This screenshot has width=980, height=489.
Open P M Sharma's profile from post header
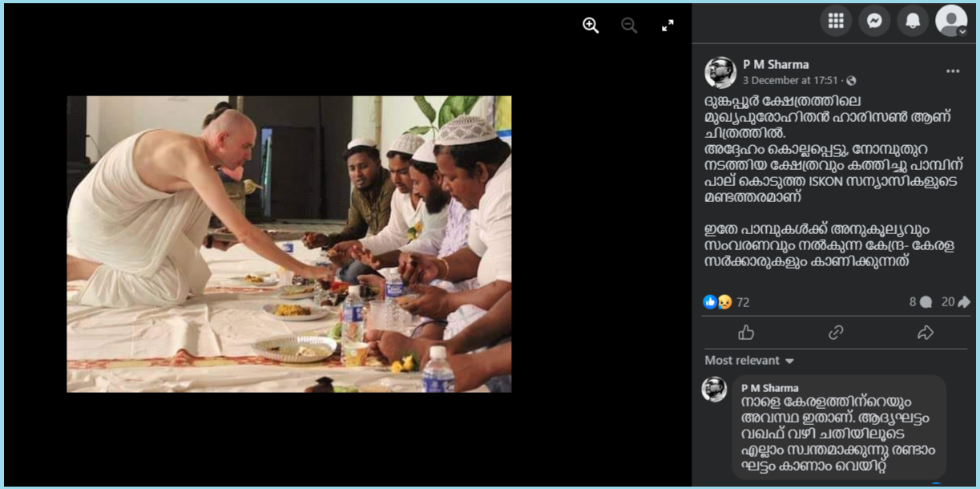[776, 64]
